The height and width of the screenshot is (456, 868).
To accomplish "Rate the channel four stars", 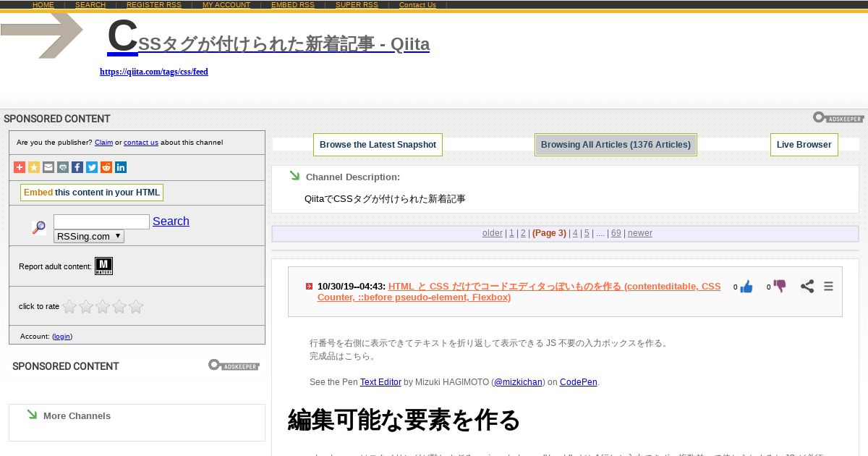I will pos(119,307).
